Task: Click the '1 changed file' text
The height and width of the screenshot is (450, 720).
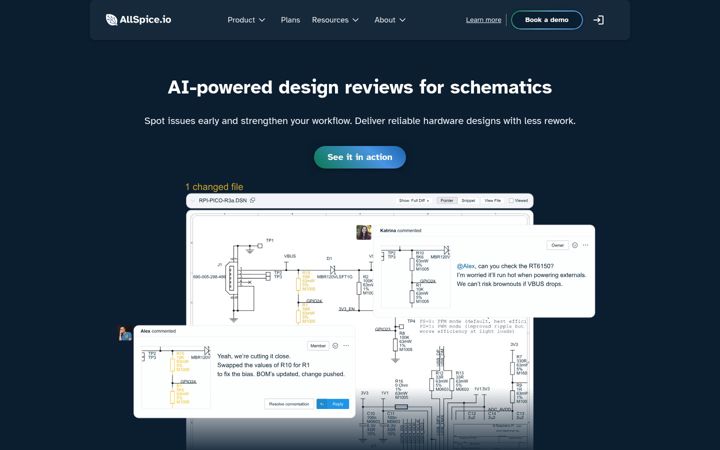Action: point(214,187)
